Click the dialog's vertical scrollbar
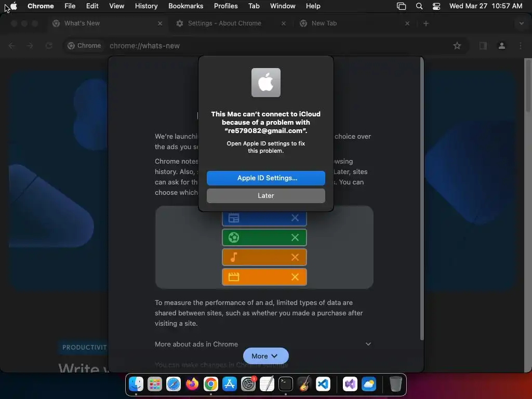This screenshot has height=399, width=532. point(422,198)
